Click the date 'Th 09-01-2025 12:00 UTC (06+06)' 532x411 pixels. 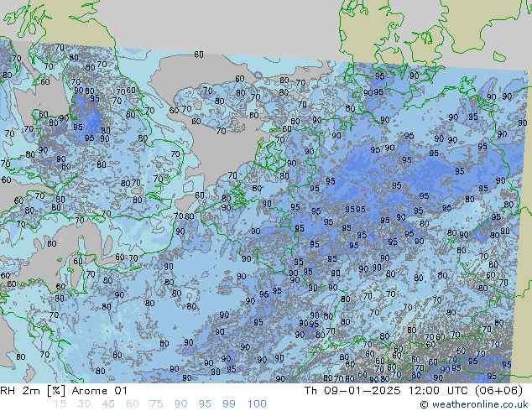[x=413, y=391]
